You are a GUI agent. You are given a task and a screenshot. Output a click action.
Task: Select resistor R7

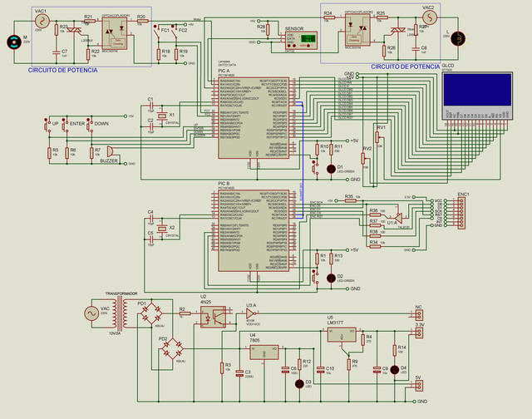[x=91, y=153]
